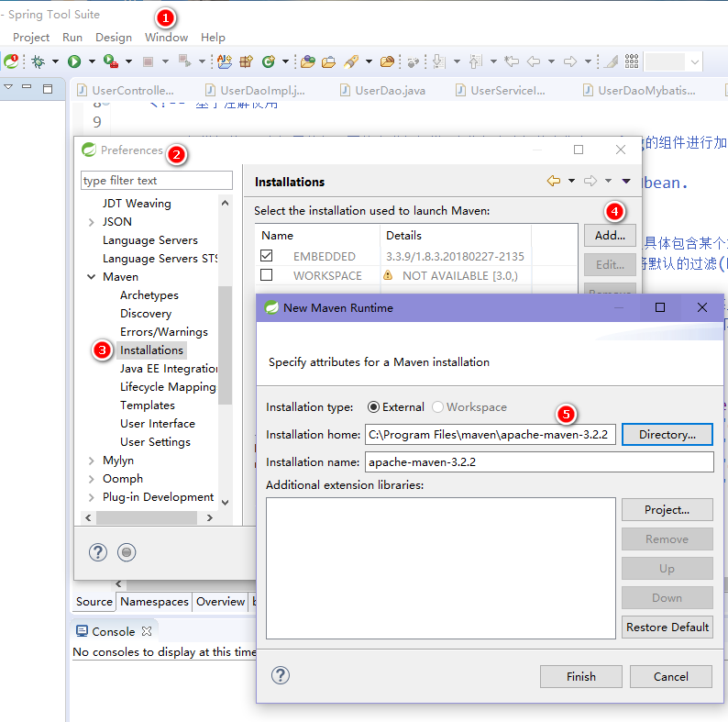Click the Last Edit Location icon
The image size is (728, 722).
512,61
